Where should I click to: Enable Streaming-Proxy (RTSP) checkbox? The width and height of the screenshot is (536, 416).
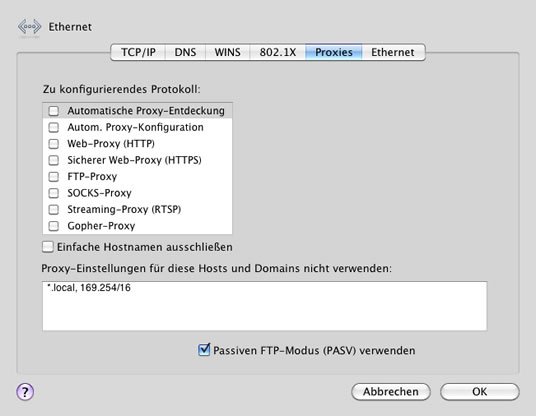click(54, 209)
